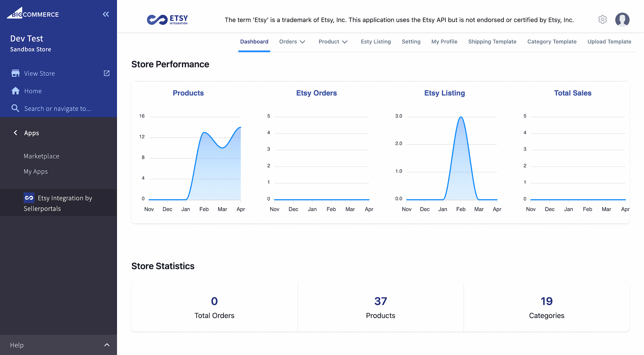Click Search or navigate to field
The image size is (644, 355).
click(x=58, y=108)
